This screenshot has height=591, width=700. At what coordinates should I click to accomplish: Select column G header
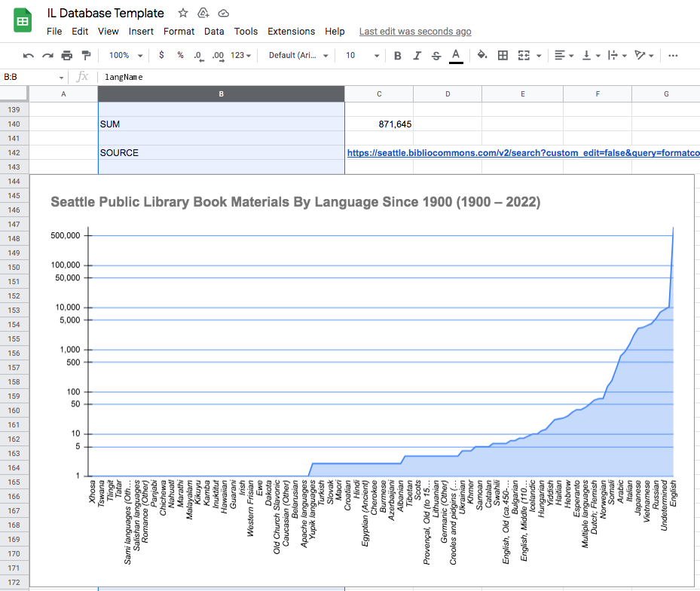(666, 93)
